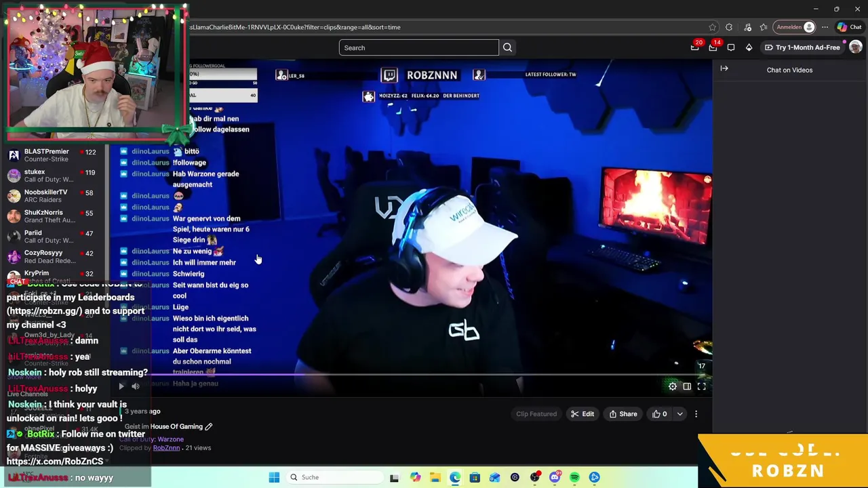Toggle theatre mode on the player

[687, 386]
